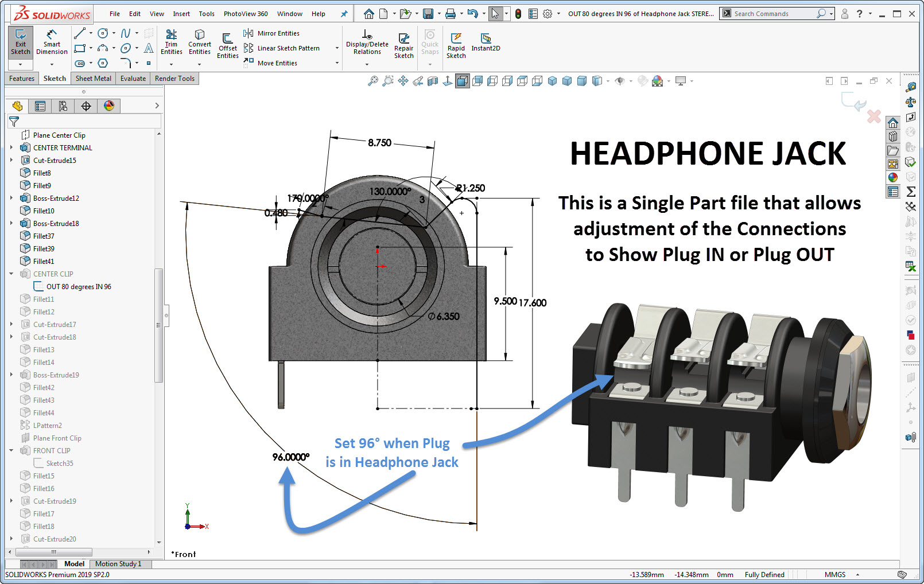The image size is (924, 584).
Task: Click the Exit Sketch icon
Action: [x=21, y=42]
